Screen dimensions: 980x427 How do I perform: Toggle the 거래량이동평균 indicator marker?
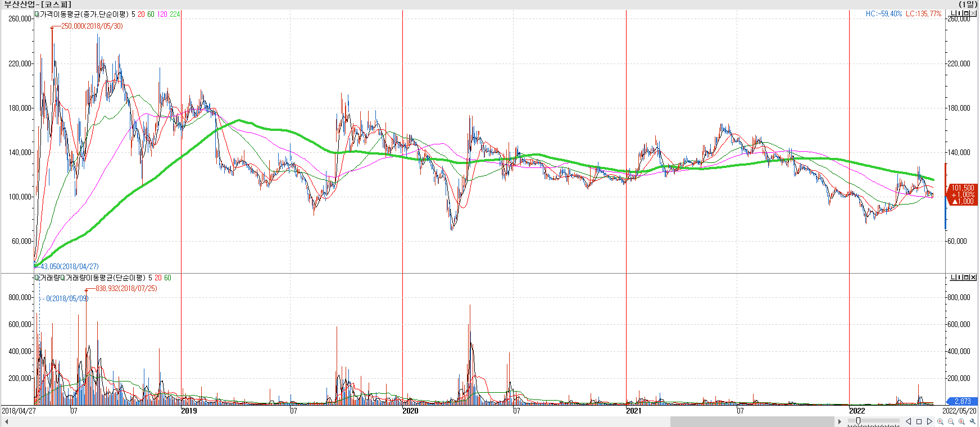pyautogui.click(x=63, y=278)
